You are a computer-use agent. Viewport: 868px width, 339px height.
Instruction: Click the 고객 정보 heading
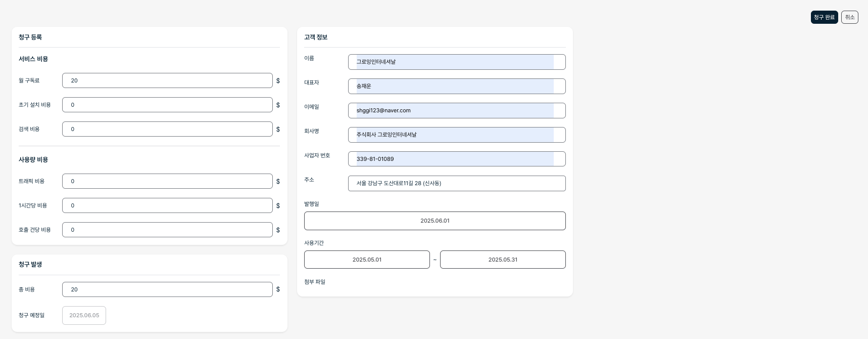click(x=316, y=37)
